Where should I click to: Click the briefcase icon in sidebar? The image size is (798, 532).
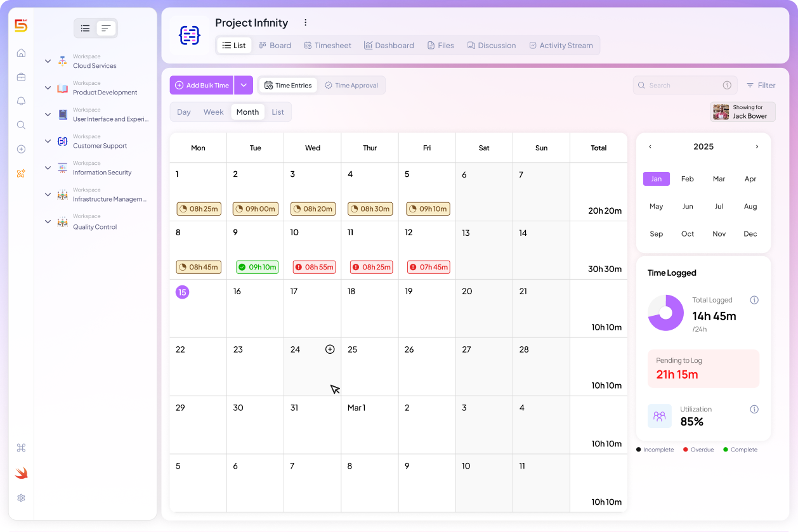(x=21, y=77)
